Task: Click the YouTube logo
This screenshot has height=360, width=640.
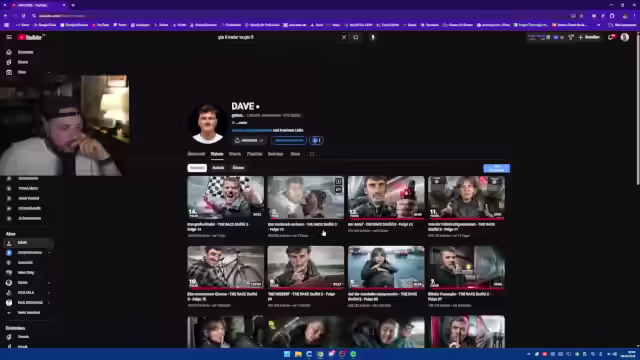Action: pos(30,37)
